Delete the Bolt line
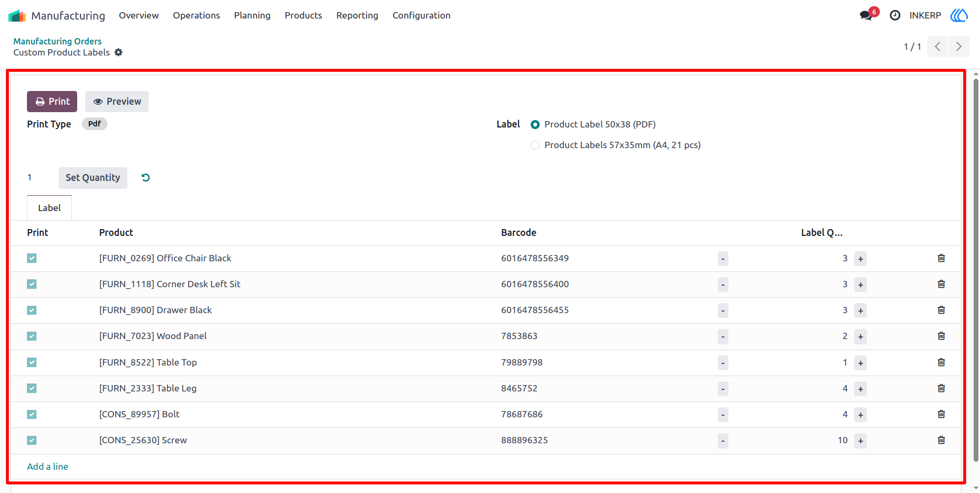 [941, 414]
